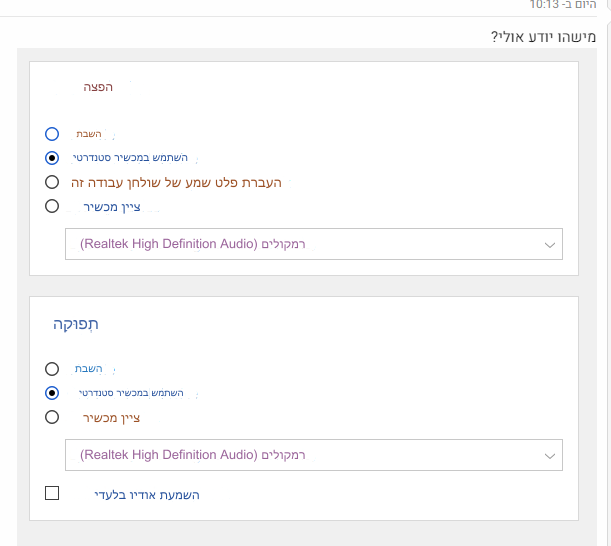Select the 'ציין מכשיר' radio button under הפצה
This screenshot has height=546, width=611.
tap(52, 207)
